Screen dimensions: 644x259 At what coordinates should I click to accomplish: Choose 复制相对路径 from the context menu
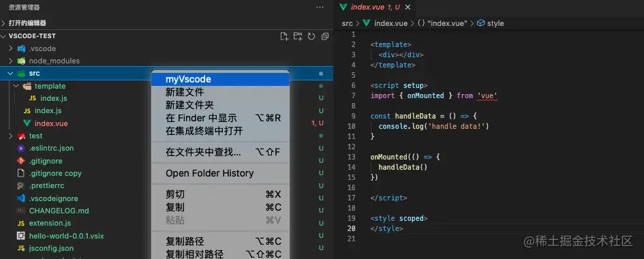point(221,254)
